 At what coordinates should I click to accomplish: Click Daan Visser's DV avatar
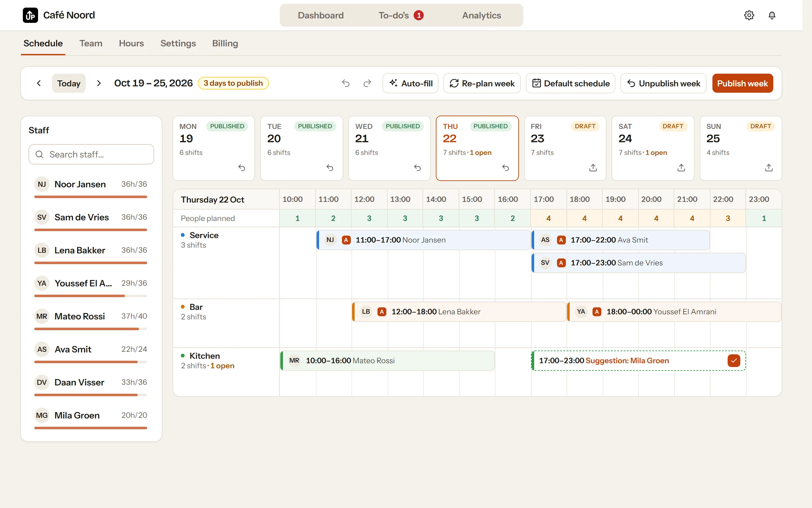coord(42,382)
